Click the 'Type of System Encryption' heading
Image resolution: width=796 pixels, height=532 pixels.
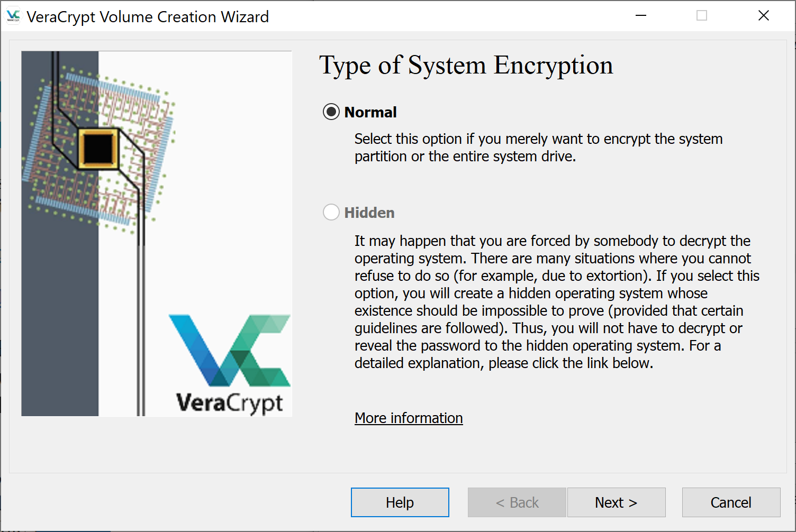pyautogui.click(x=466, y=66)
